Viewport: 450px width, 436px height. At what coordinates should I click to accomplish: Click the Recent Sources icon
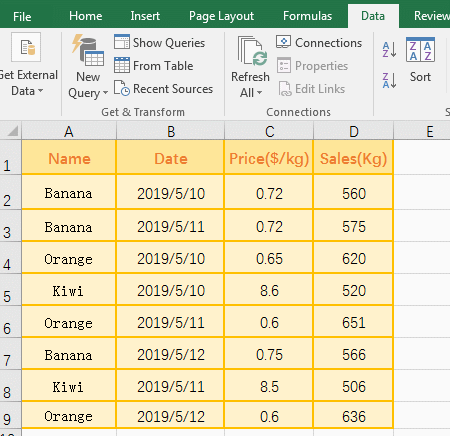pyautogui.click(x=122, y=88)
